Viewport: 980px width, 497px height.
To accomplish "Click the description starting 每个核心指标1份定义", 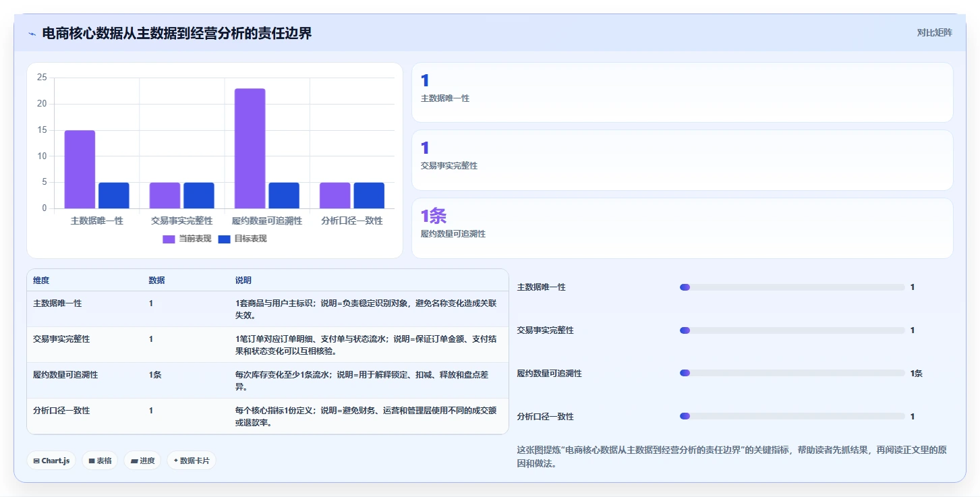I will click(366, 416).
